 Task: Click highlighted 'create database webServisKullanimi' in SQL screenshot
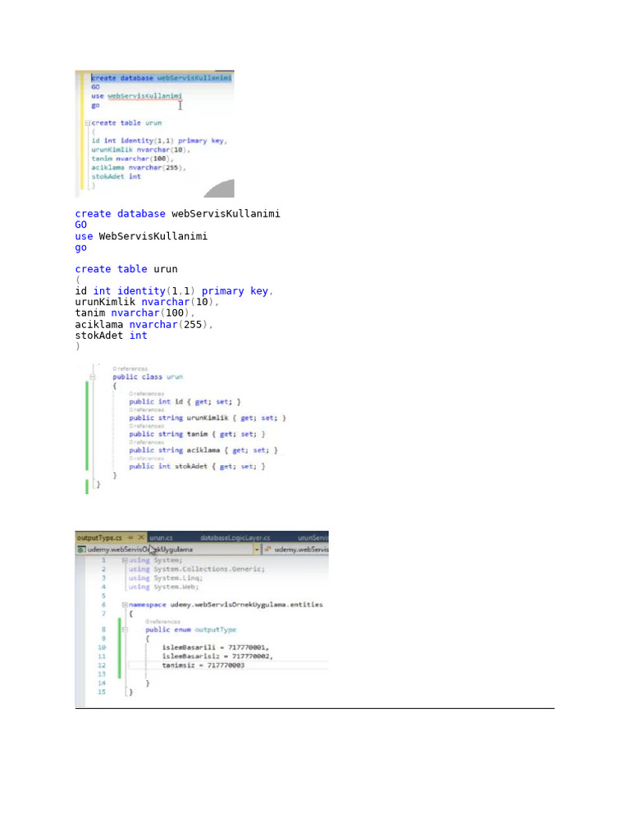coord(162,78)
